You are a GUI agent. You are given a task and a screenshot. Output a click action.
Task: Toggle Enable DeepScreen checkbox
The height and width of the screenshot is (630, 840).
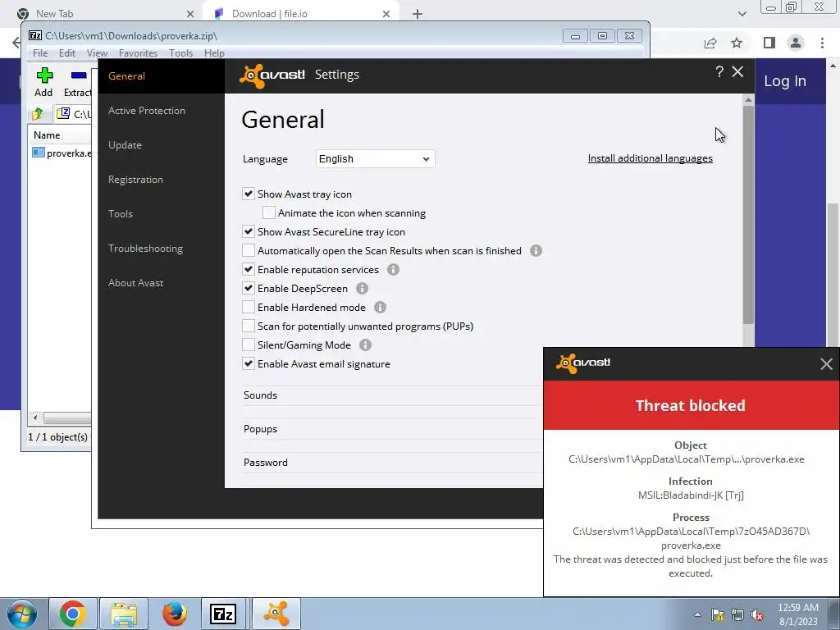click(x=248, y=288)
